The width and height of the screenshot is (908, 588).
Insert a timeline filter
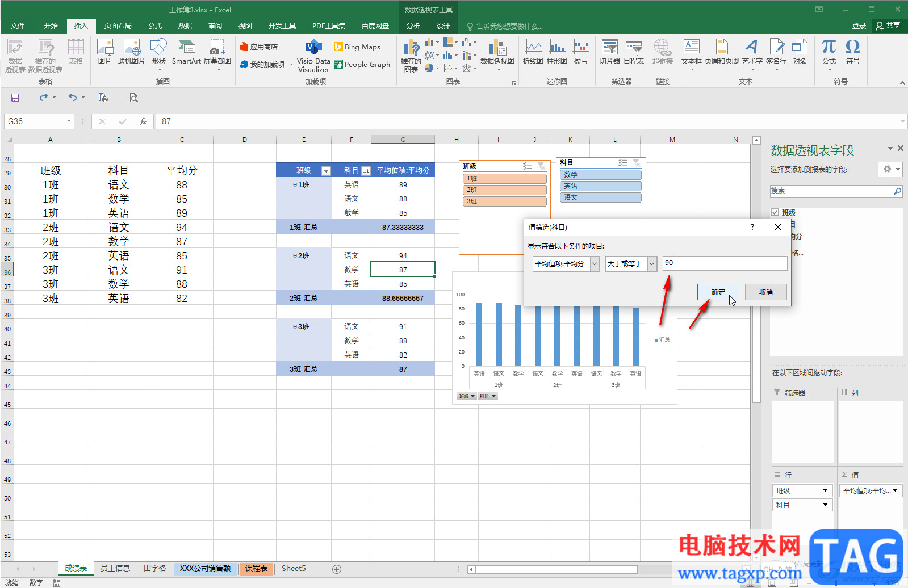pyautogui.click(x=634, y=52)
